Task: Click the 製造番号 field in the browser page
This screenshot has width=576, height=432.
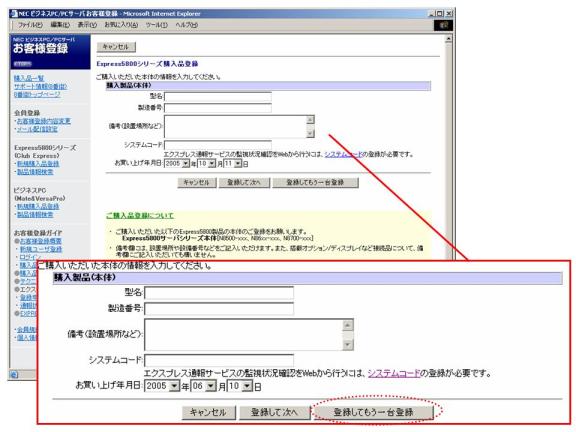Action: coord(218,108)
